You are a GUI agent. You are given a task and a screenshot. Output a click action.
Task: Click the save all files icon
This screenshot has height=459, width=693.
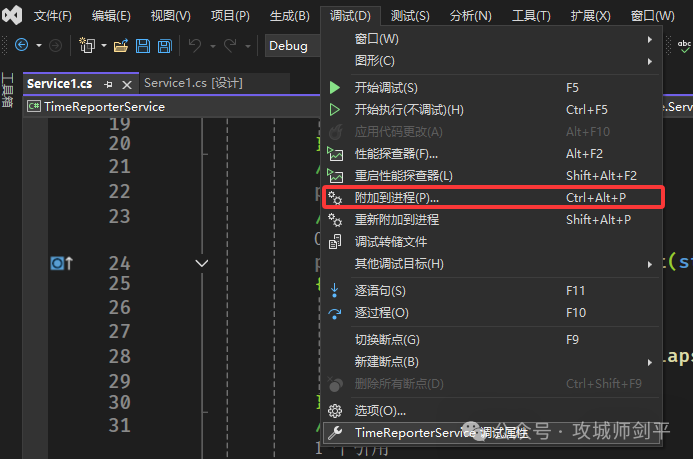(x=165, y=46)
